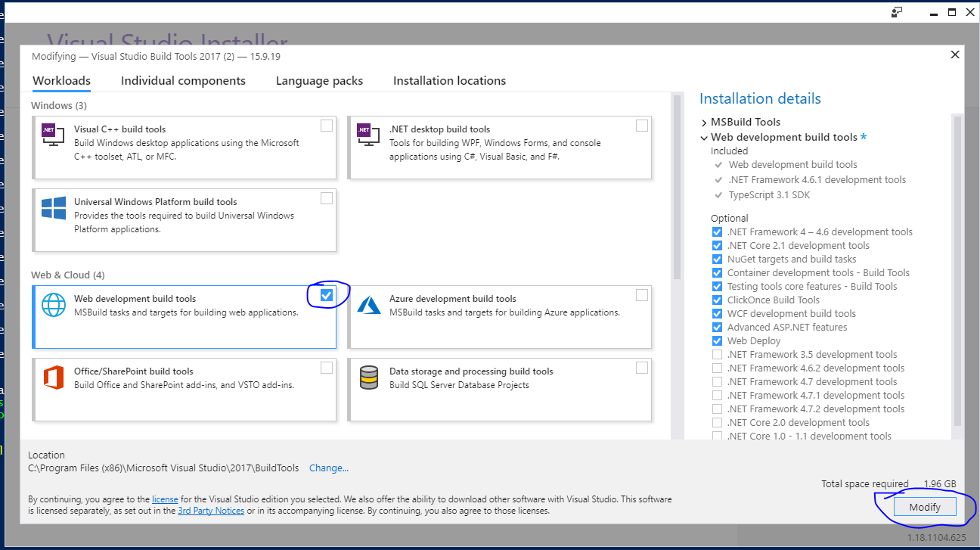Screen dimensions: 980x550
Task: Uncheck Testing tools core features option
Action: pos(717,287)
